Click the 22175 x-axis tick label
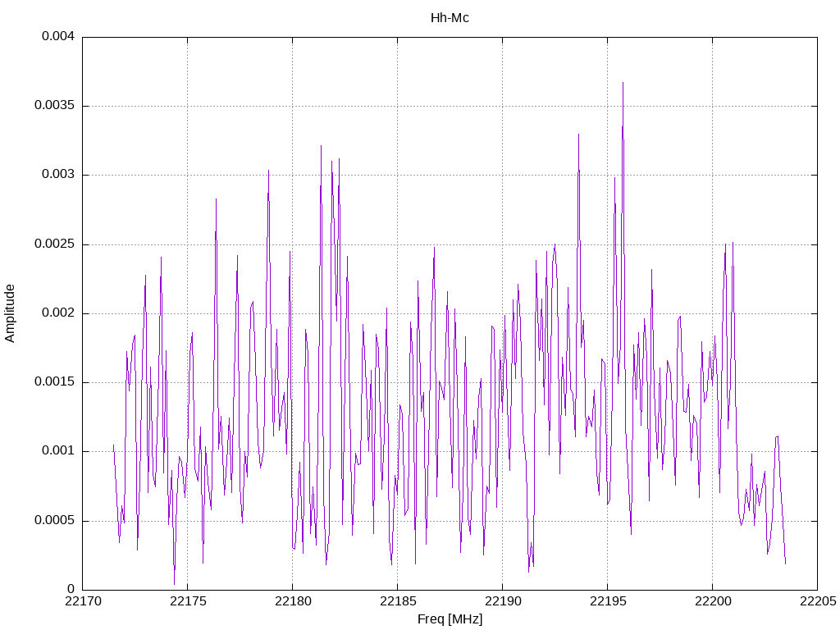Screen dimensions: 840x630 [188, 601]
